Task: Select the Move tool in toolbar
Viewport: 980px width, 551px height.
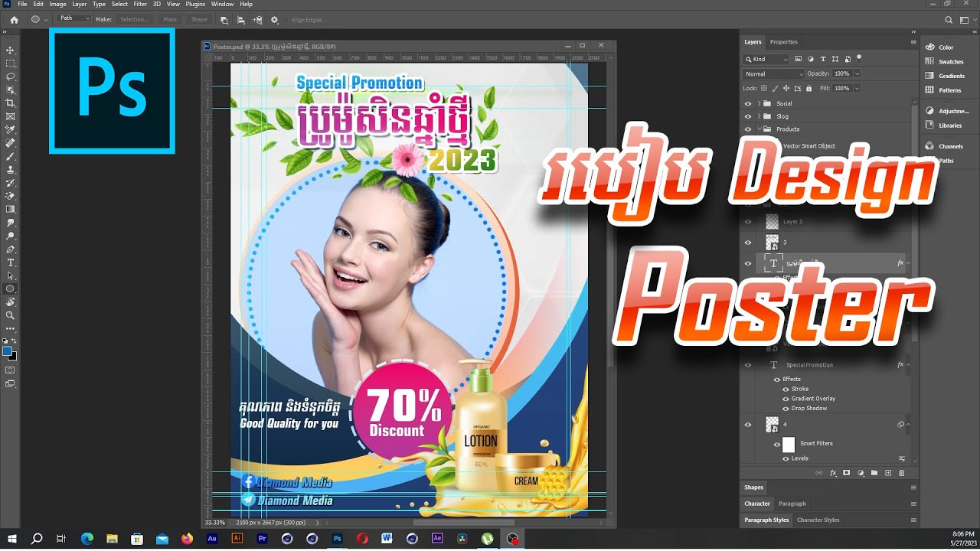Action: point(11,50)
